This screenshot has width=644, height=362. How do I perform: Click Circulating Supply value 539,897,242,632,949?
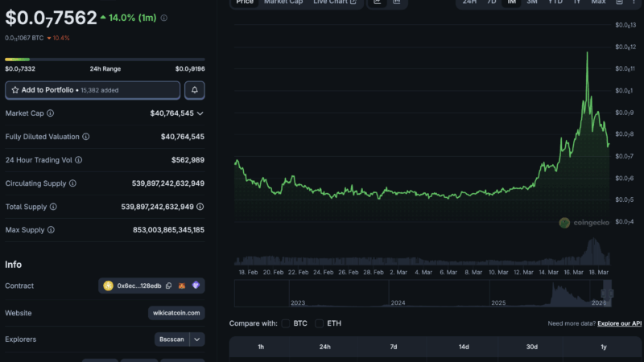click(x=168, y=183)
